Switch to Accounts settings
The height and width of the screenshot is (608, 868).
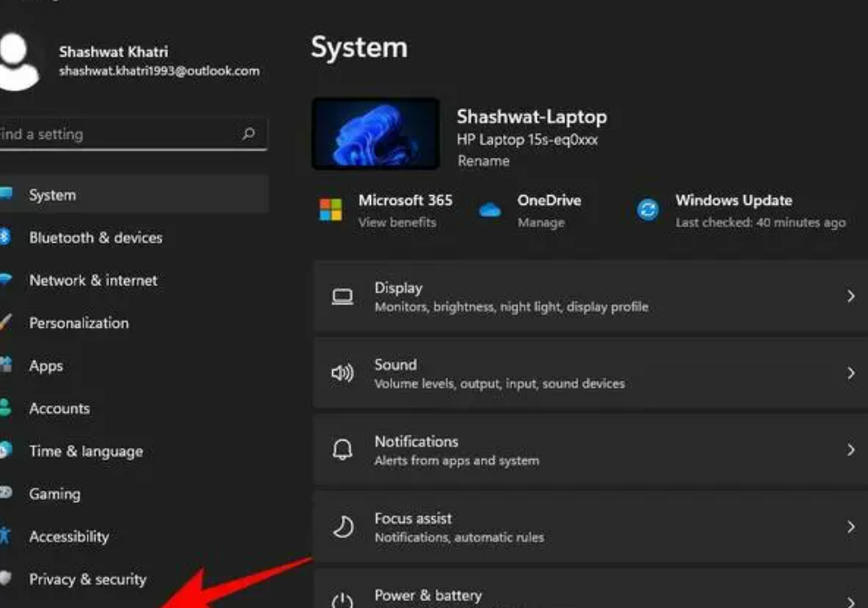point(134,409)
